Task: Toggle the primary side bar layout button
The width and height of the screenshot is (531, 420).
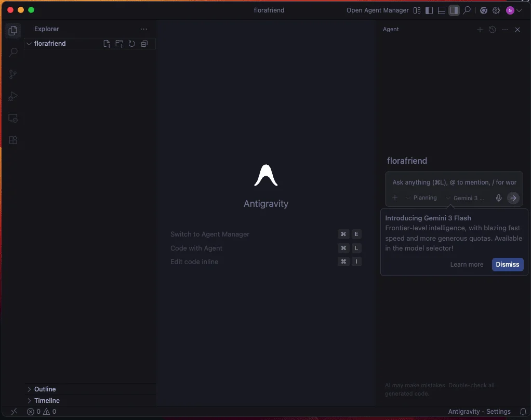Action: coord(429,10)
